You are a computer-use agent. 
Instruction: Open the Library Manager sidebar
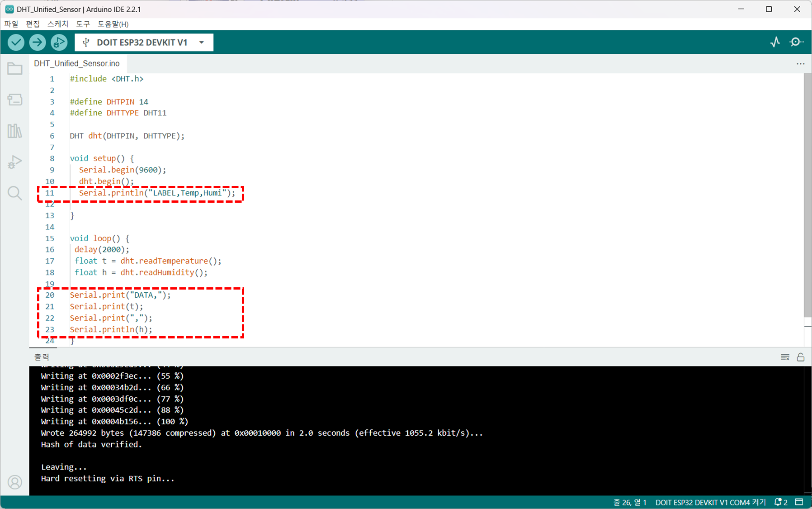point(15,131)
